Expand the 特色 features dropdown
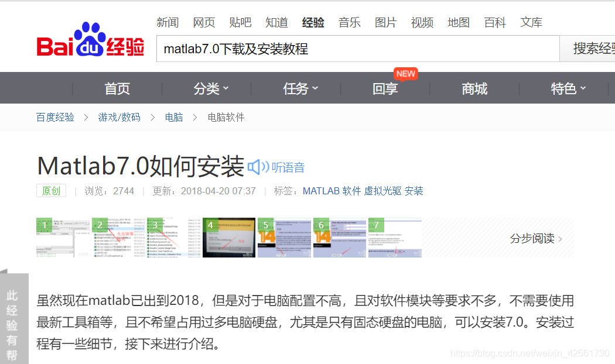Screen dimensions: 615x364 coord(567,88)
